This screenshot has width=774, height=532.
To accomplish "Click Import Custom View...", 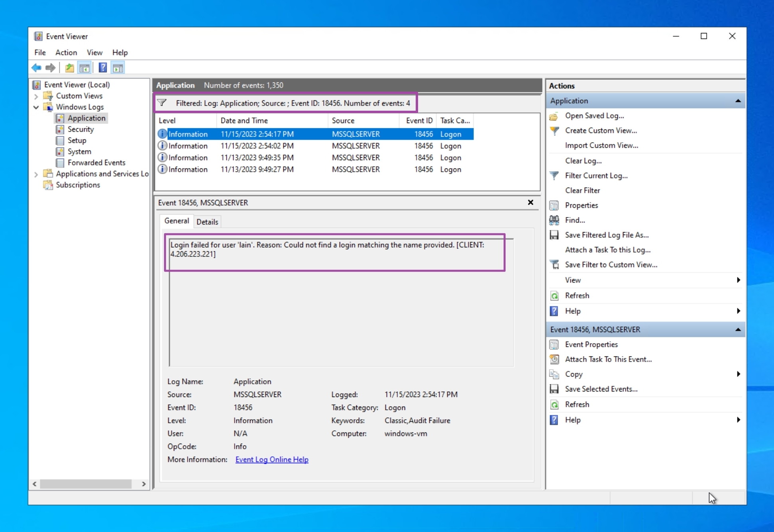I will (x=601, y=145).
